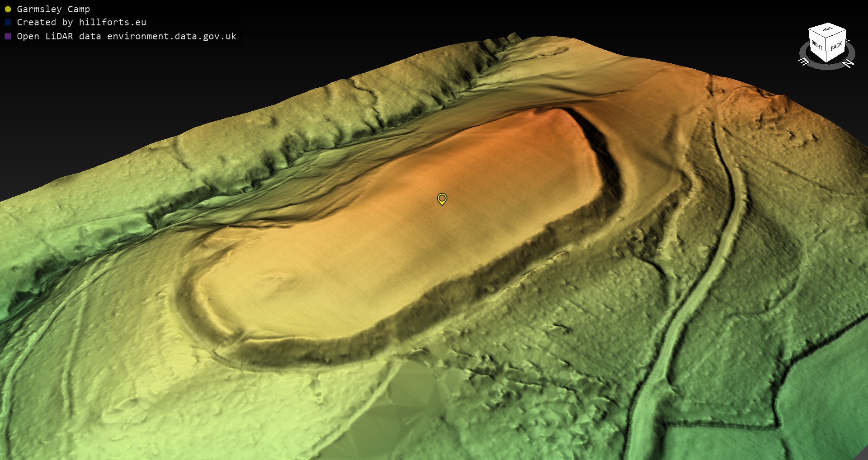The image size is (868, 460).
Task: Click the E compass letter below the cube
Action: point(803,62)
